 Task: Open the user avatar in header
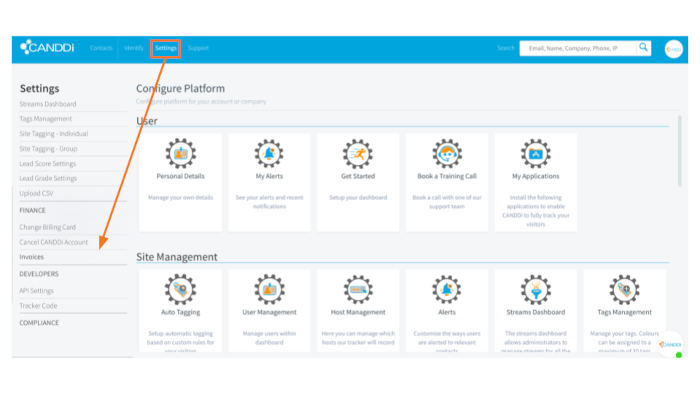[674, 49]
